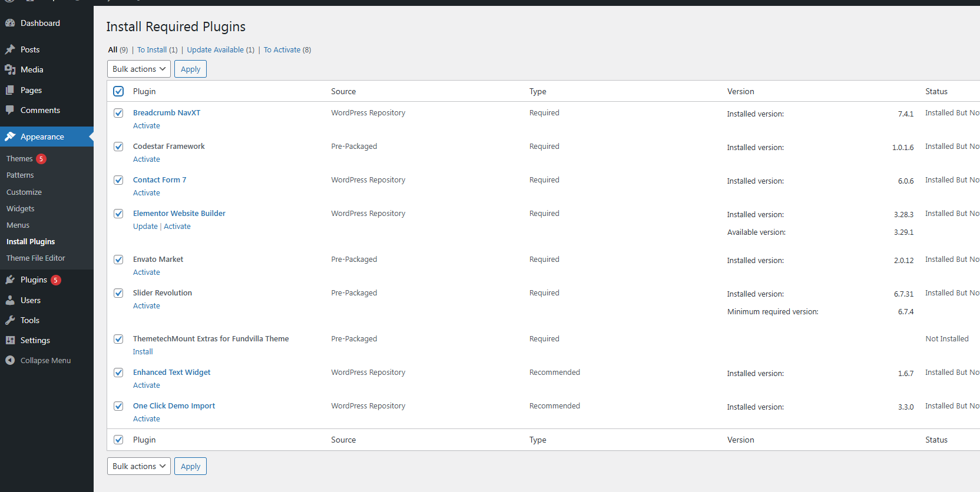Click the Comments speech bubble icon
The height and width of the screenshot is (492, 980).
point(10,110)
